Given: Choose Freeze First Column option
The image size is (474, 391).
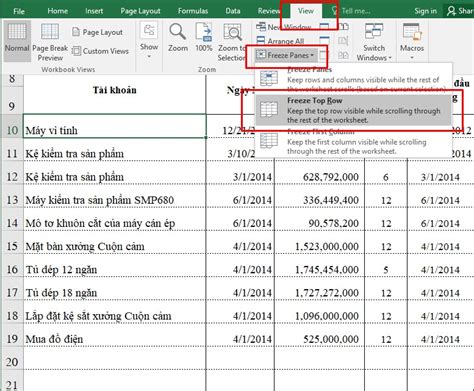Looking at the screenshot, I should coord(353,141).
